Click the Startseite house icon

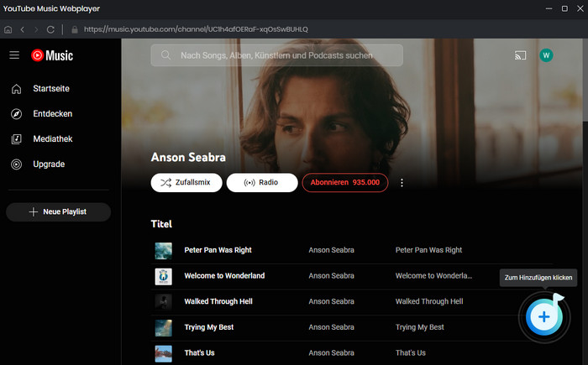pyautogui.click(x=16, y=89)
